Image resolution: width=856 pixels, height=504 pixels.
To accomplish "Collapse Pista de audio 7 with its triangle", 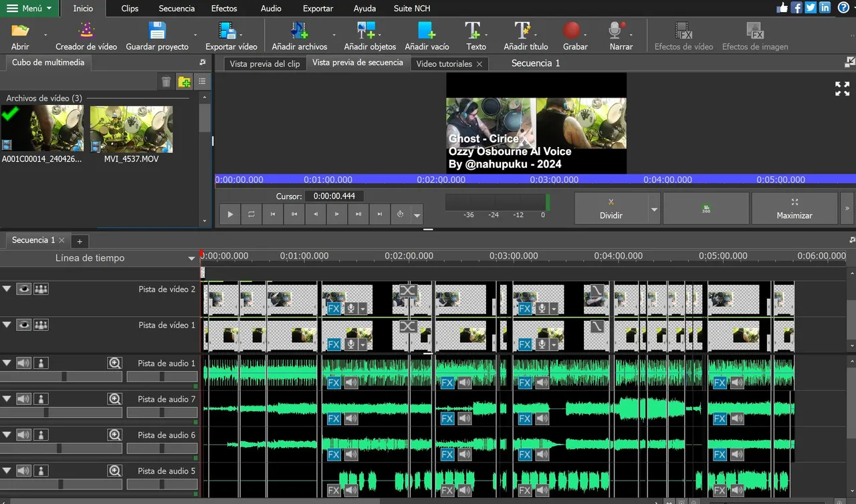I will click(x=7, y=399).
